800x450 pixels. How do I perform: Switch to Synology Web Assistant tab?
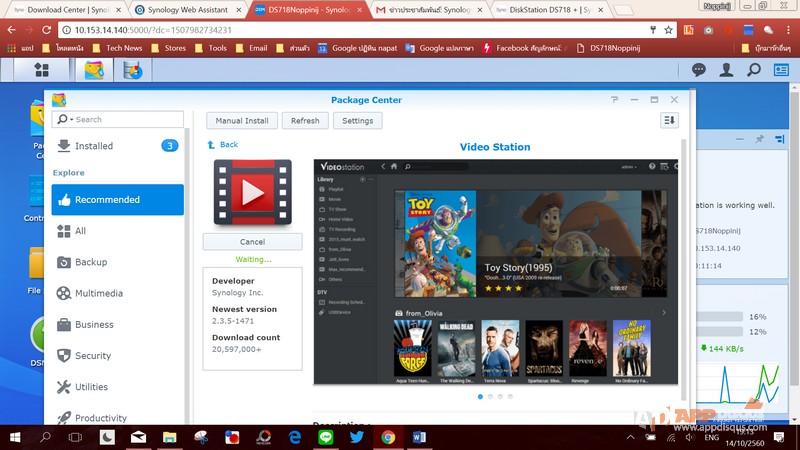tap(187, 10)
